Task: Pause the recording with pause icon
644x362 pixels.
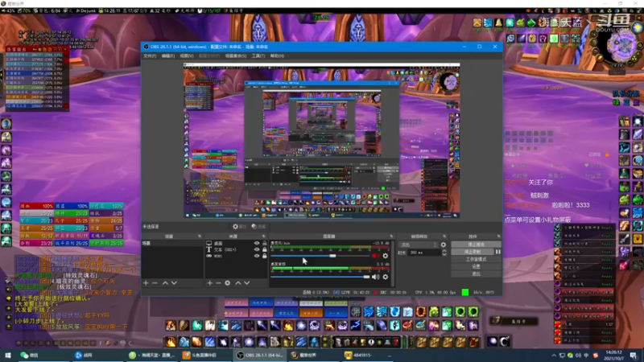Action: 497,252
